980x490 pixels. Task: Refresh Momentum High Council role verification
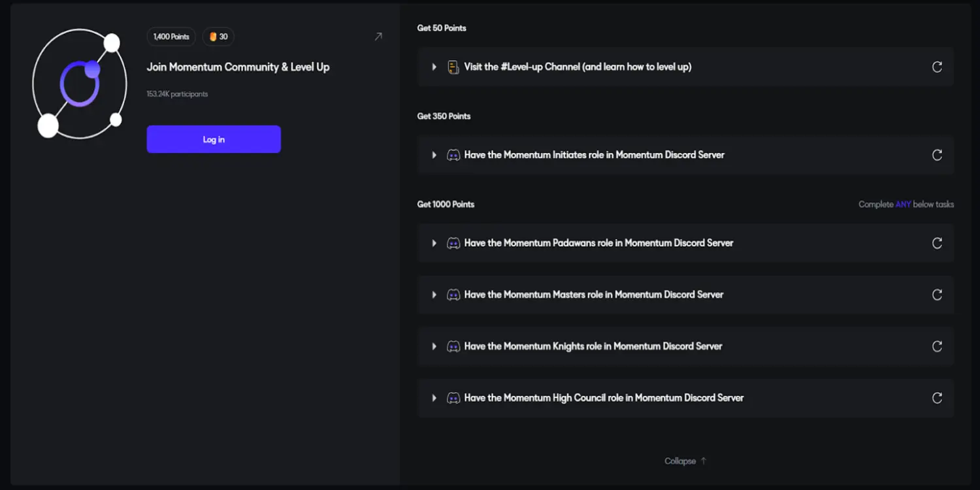pos(937,398)
